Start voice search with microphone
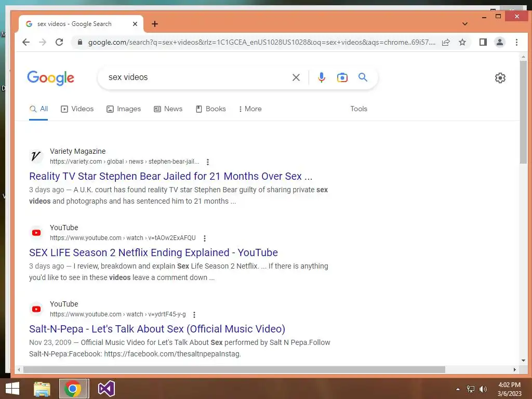 [321, 77]
